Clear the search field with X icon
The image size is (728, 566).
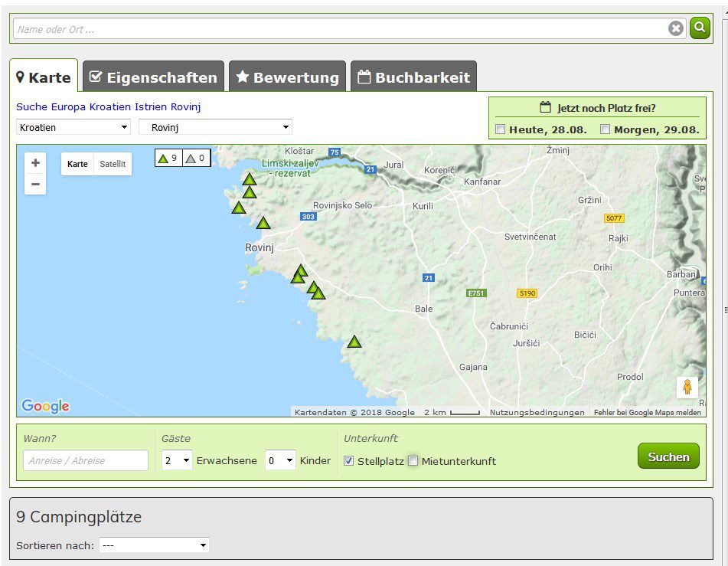[676, 28]
